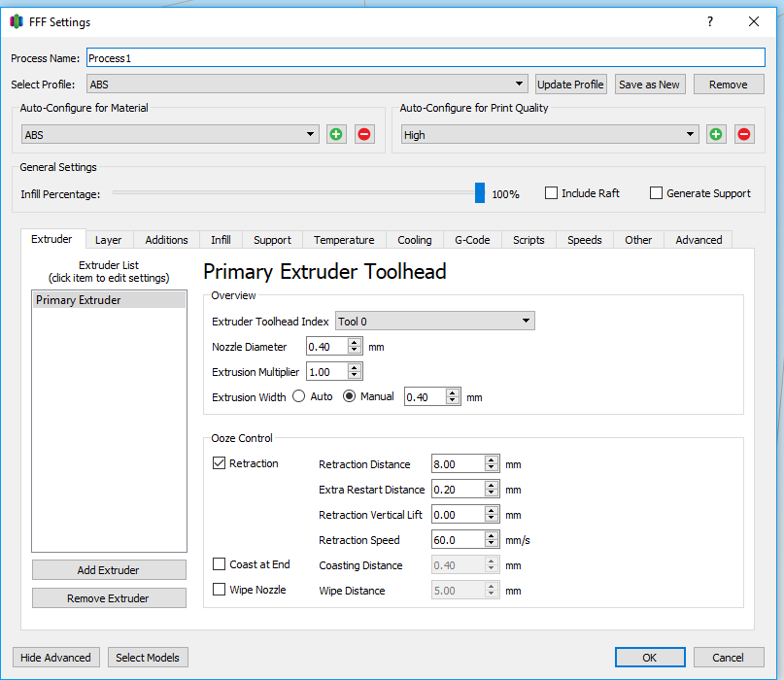
Task: Click the Infill Percentage slider handle
Action: coord(480,192)
